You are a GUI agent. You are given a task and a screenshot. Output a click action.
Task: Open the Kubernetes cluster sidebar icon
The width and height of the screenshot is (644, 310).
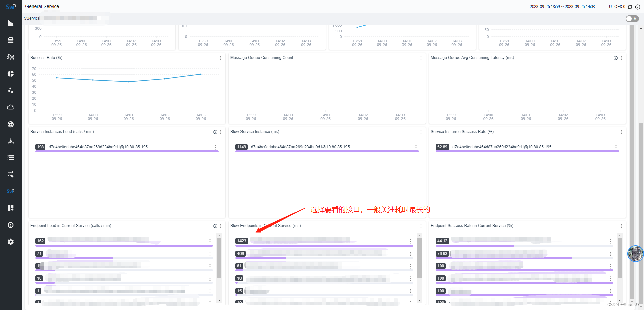click(11, 141)
